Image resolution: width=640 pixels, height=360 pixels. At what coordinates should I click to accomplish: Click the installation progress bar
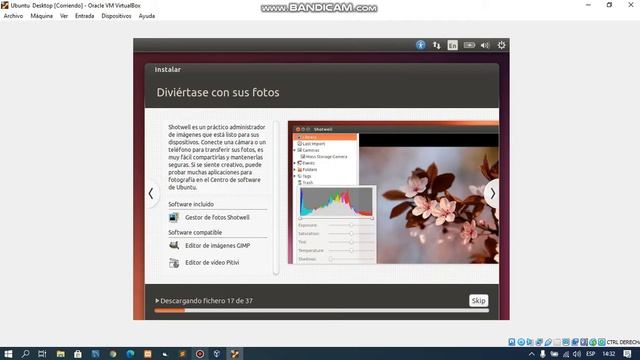[322, 311]
